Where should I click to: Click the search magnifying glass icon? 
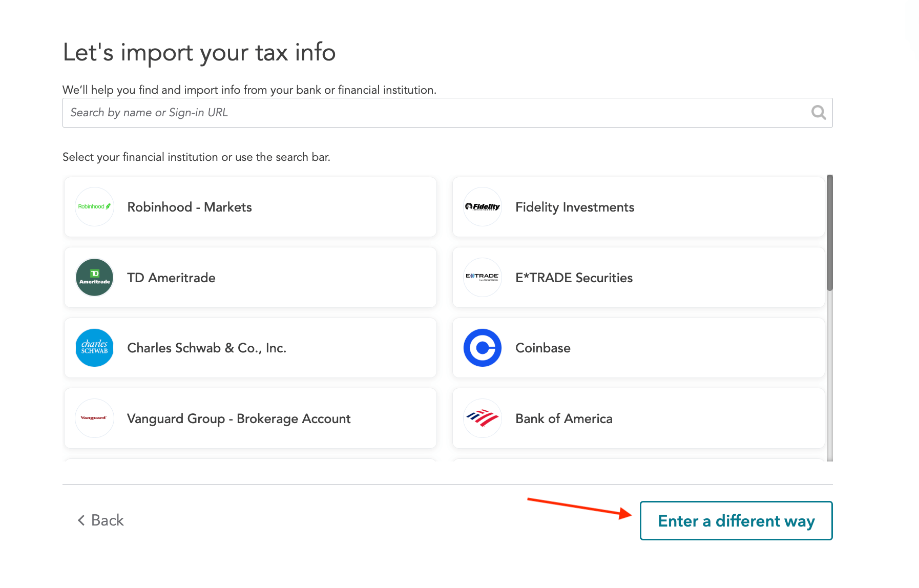tap(818, 113)
